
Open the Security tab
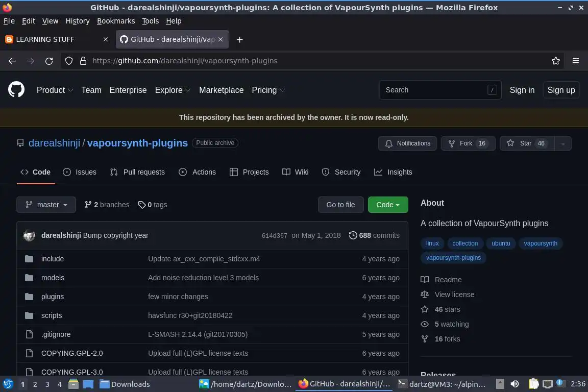click(x=341, y=172)
